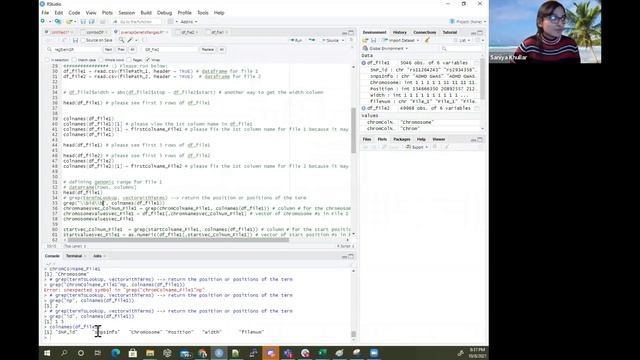The width and height of the screenshot is (640, 360).
Task: Click Windows Start button on taskbar
Action: pyautogui.click(x=47, y=353)
